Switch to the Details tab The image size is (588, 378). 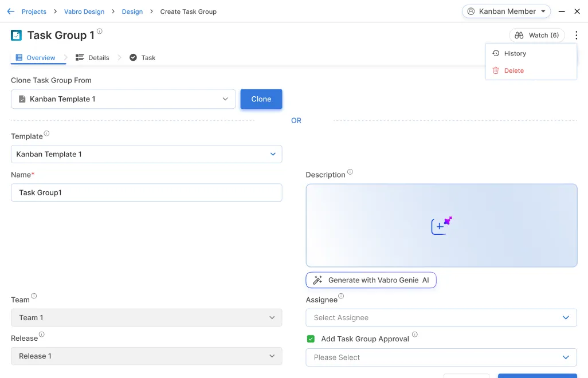93,57
